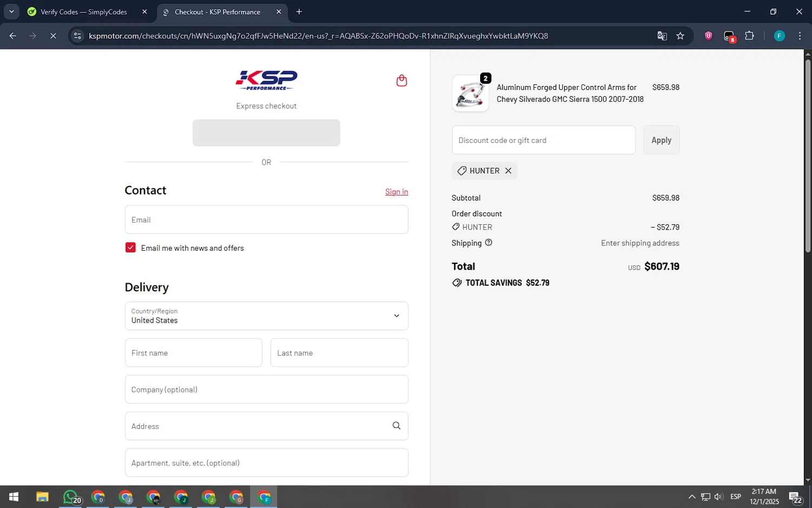
Task: Remove the HUNTER discount code tag
Action: pyautogui.click(x=508, y=171)
